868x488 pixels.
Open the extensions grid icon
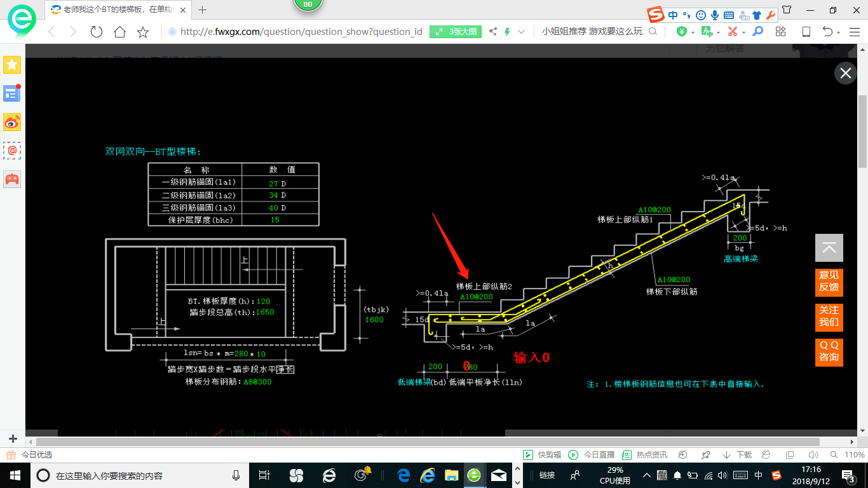click(780, 32)
